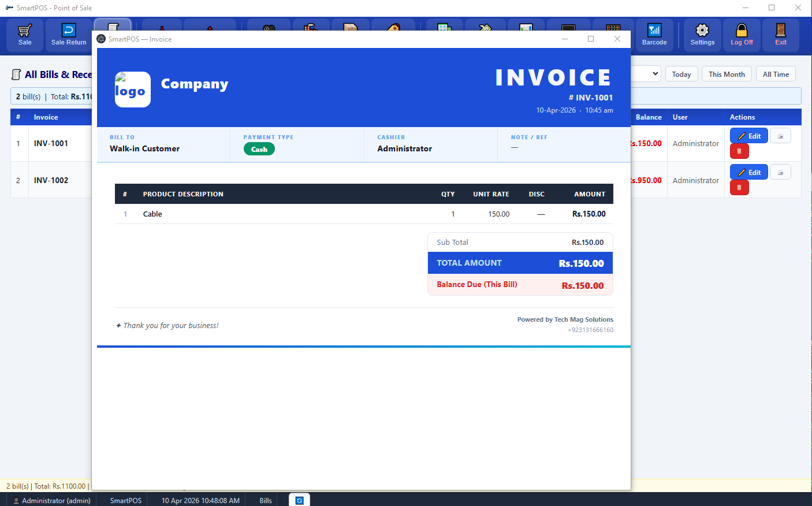The height and width of the screenshot is (506, 812).
Task: Delete the INV-1001 bill using red button
Action: [739, 151]
